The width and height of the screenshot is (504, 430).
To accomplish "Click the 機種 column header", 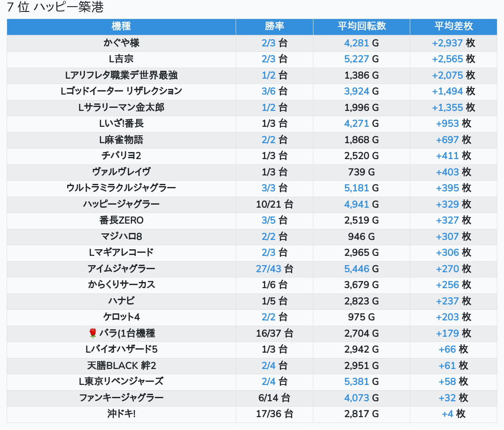I will pyautogui.click(x=121, y=27).
